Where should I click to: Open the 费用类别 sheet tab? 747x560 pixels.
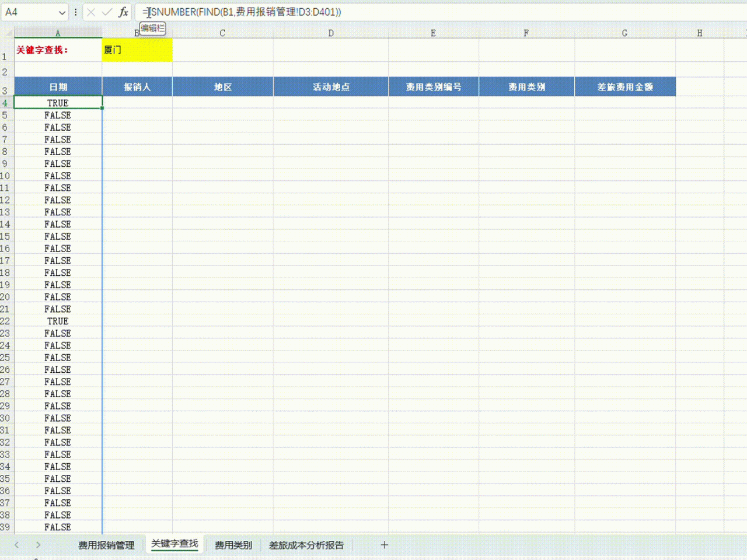coord(233,545)
